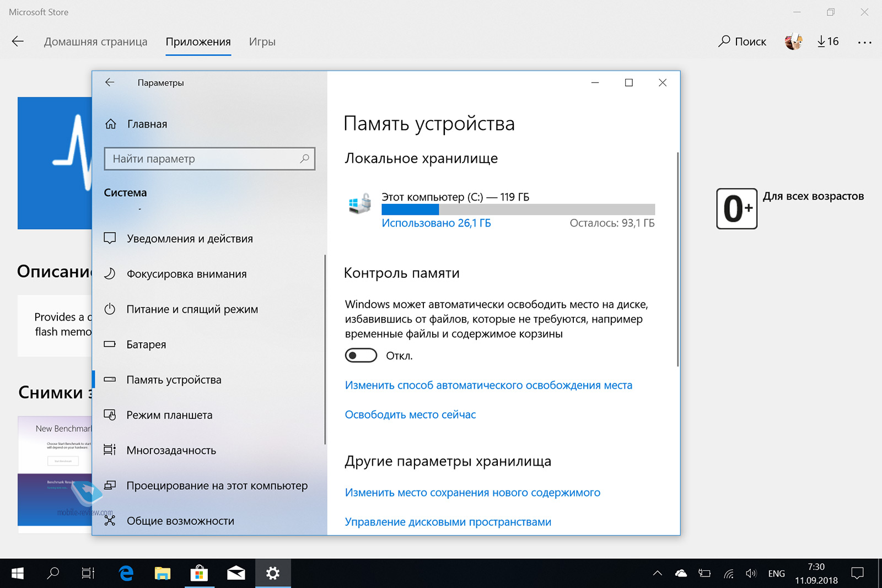Open Домашняя страница tab in Store

tap(95, 42)
